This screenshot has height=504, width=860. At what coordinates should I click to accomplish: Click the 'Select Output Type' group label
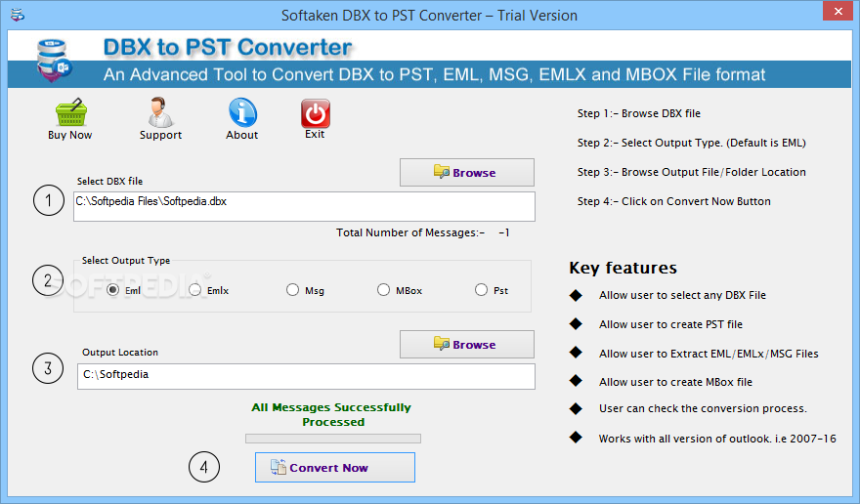126,261
